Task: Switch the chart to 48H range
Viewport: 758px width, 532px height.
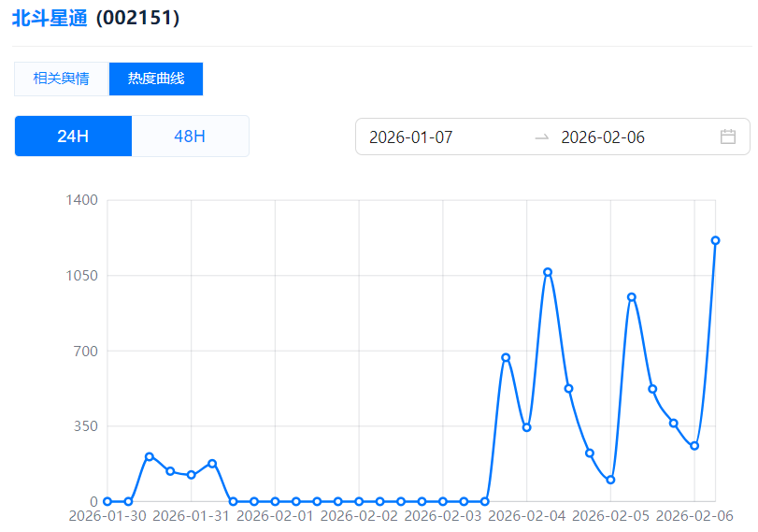Action: pos(190,137)
